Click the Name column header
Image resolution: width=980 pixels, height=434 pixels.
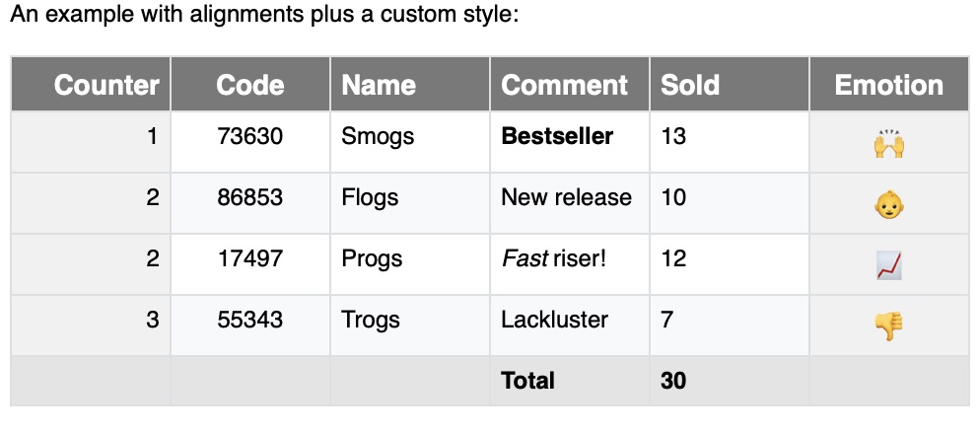tap(379, 85)
